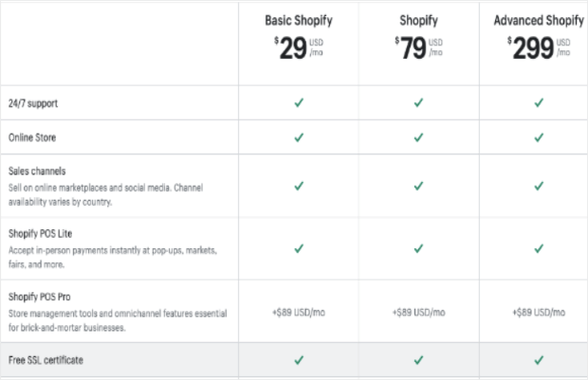Click the $79 USD/mo Shopify price
Image resolution: width=588 pixels, height=380 pixels.
click(x=418, y=48)
